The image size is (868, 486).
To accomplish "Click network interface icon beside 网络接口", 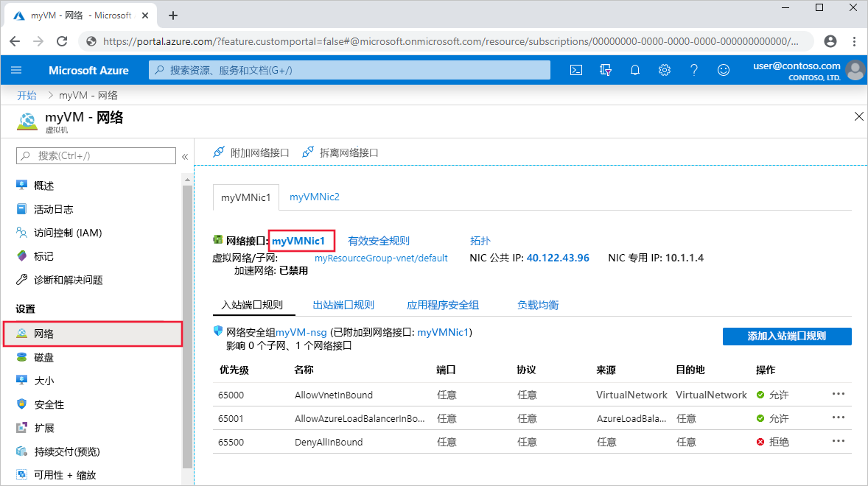I will [x=218, y=239].
